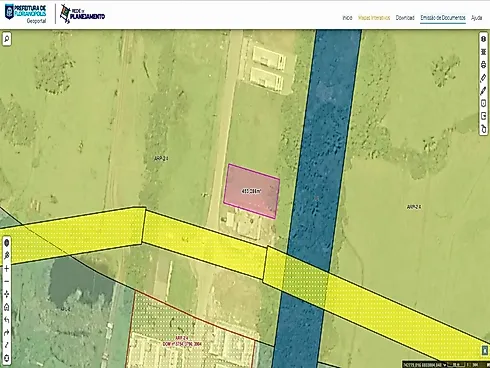Open the globe basemap tool
Image resolution: width=490 pixels, height=368 pixels.
[x=483, y=39]
